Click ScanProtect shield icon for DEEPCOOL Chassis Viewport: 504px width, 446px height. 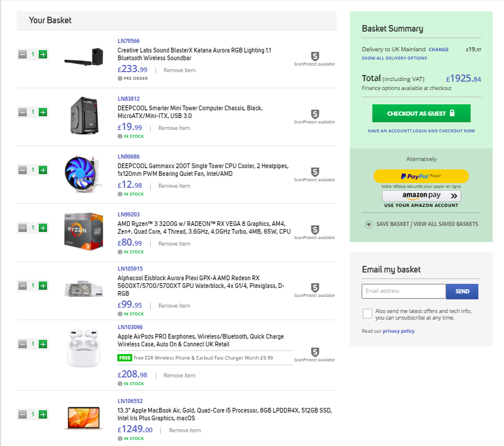315,114
